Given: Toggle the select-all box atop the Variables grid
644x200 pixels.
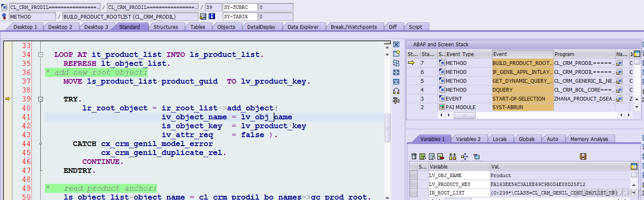Looking at the screenshot, I should click(414, 166).
